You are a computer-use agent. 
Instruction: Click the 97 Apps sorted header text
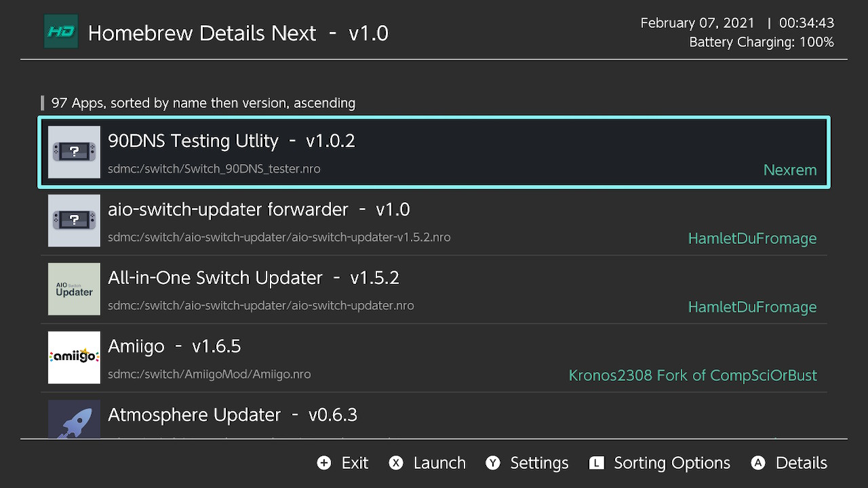(x=203, y=103)
